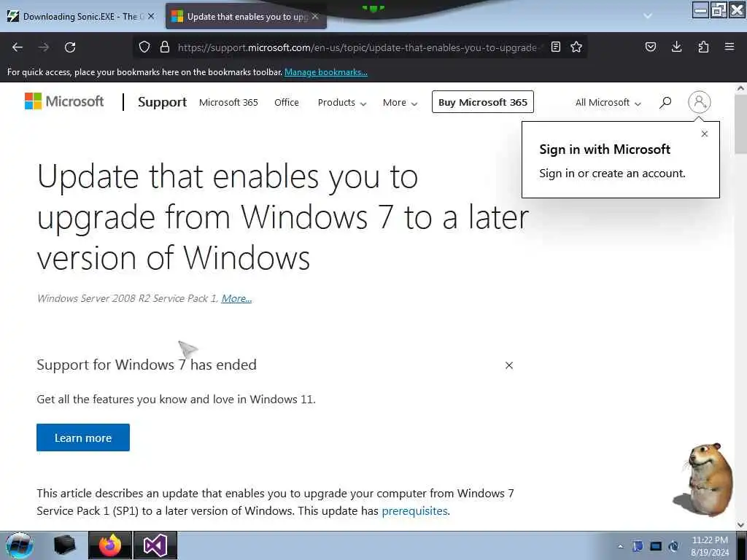Click the Buy Microsoft 365 button
Image resolution: width=747 pixels, height=560 pixels.
pyautogui.click(x=483, y=102)
